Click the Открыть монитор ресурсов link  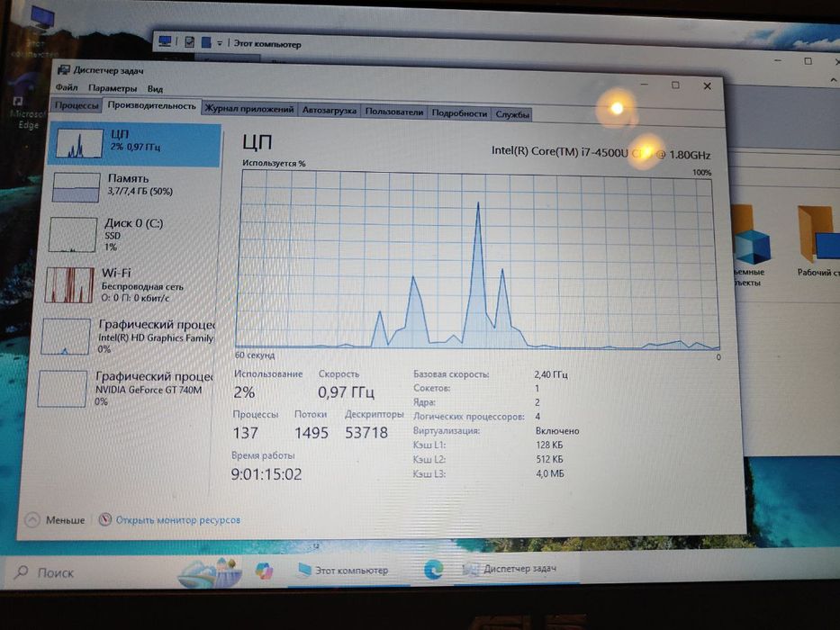(x=178, y=519)
